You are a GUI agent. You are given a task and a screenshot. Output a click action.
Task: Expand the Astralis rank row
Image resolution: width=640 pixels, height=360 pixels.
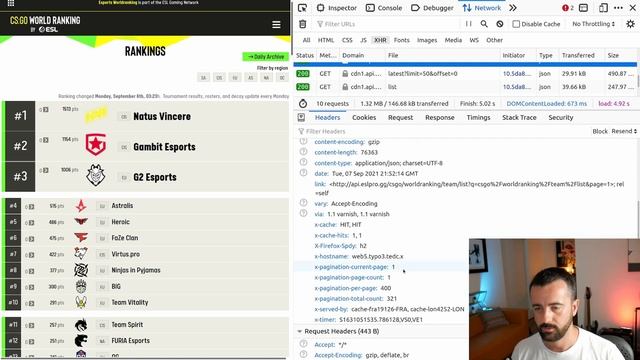pos(31,207)
